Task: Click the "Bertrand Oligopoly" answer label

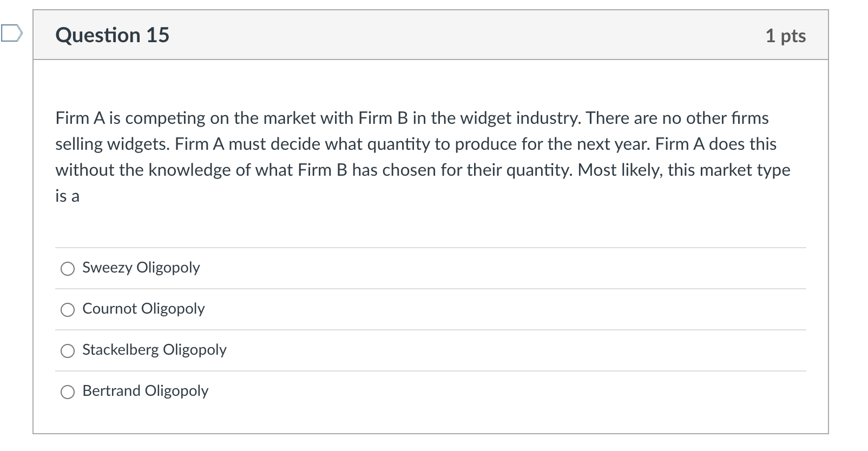Action: pyautogui.click(x=145, y=391)
